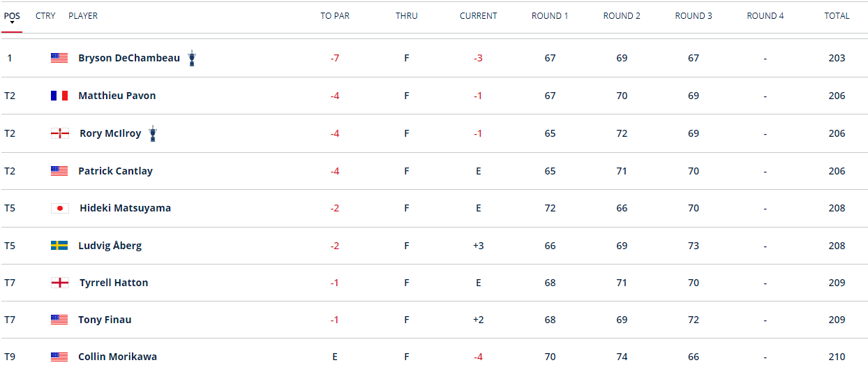Sort by the TO PAR column header
Viewport: 868px width, 372px height.
(335, 16)
